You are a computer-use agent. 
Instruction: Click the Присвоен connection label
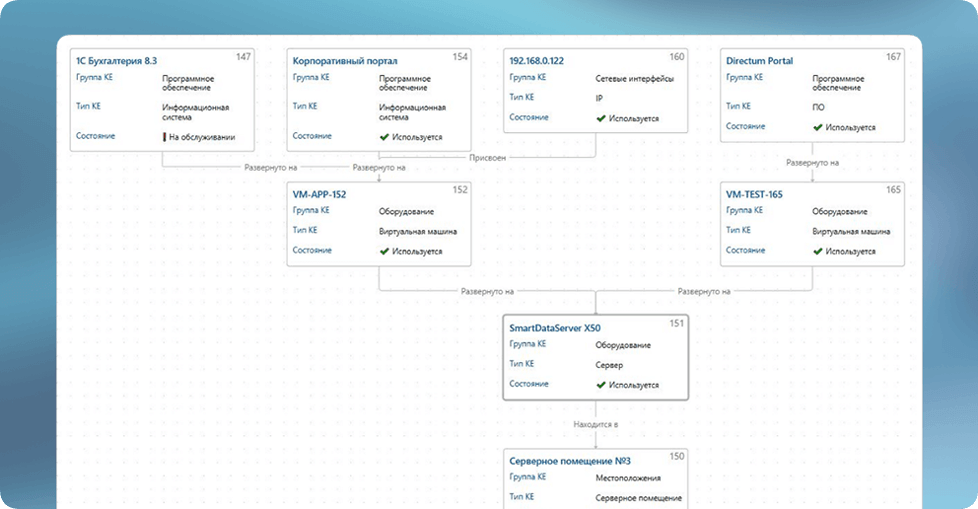pos(487,157)
